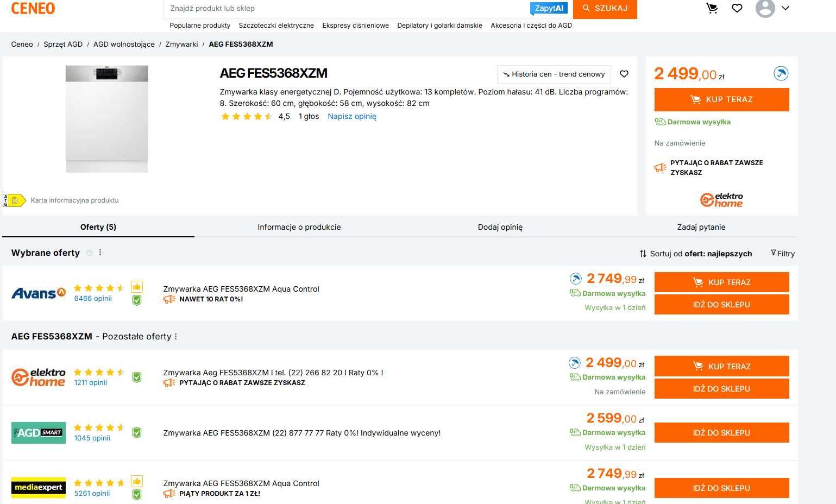Click the orange SZUKAJ search button

coord(605,8)
